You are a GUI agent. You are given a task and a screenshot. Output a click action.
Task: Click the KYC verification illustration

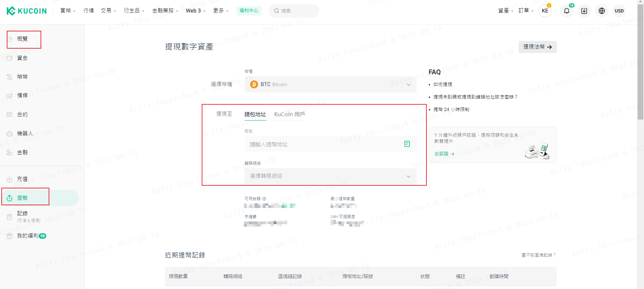click(537, 151)
